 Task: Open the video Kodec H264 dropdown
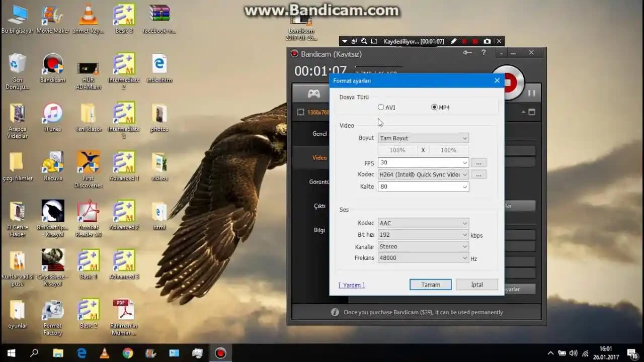tap(423, 174)
